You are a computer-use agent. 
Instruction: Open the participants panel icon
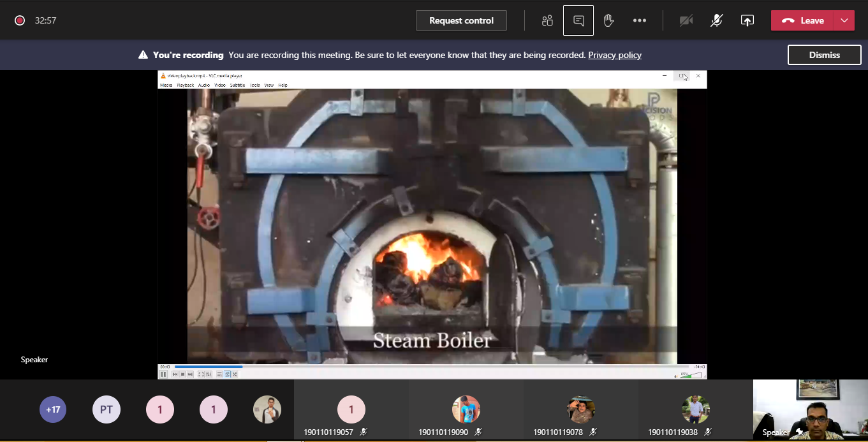tap(547, 20)
